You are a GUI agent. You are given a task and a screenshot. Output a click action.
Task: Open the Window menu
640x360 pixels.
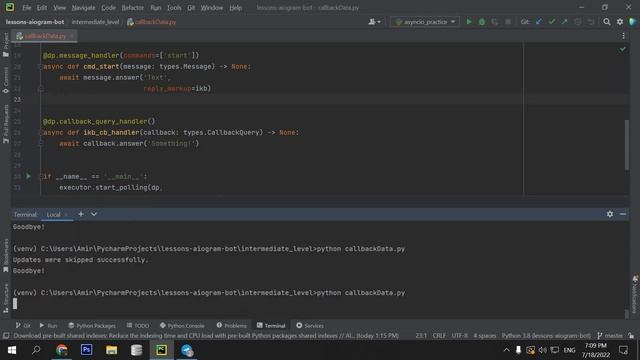(212, 7)
